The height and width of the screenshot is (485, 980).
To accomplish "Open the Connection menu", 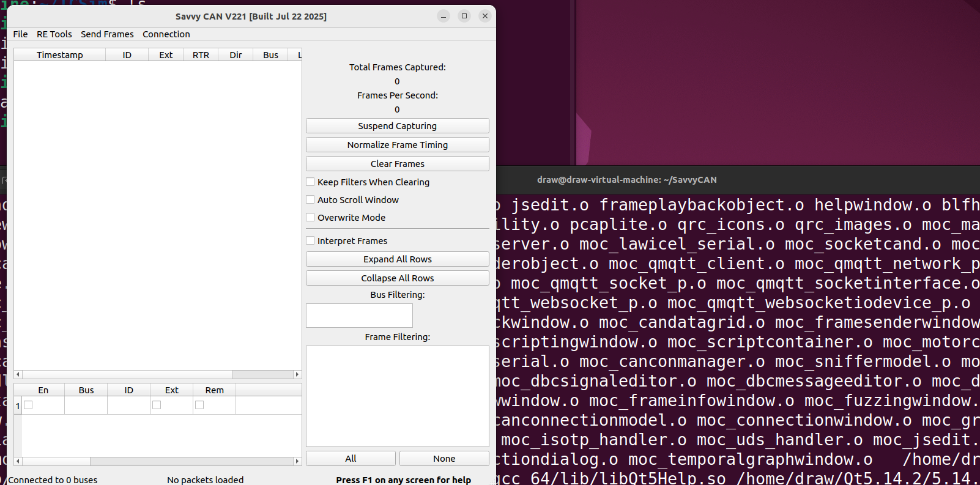I will coord(166,34).
